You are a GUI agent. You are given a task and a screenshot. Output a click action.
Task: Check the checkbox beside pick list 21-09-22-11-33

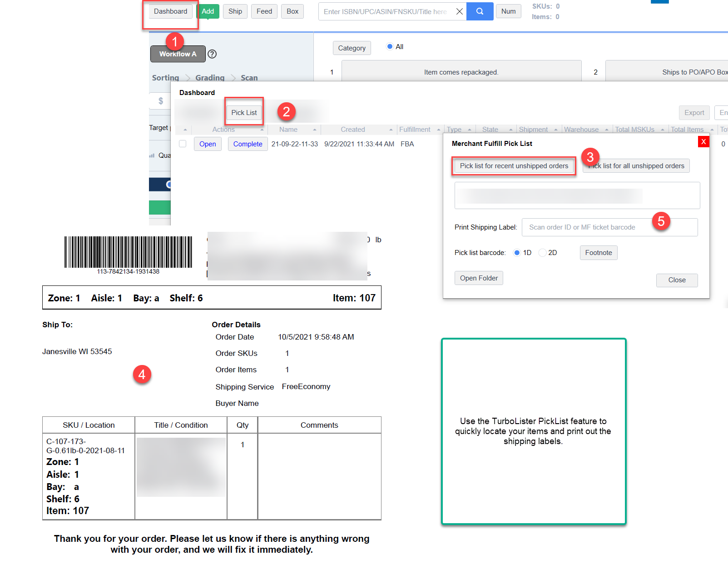pos(183,144)
